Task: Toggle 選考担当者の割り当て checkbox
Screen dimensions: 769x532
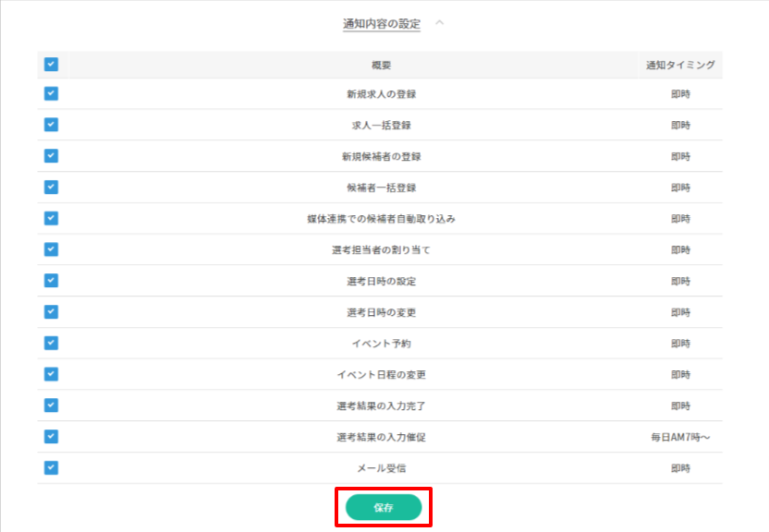Action: pyautogui.click(x=51, y=249)
